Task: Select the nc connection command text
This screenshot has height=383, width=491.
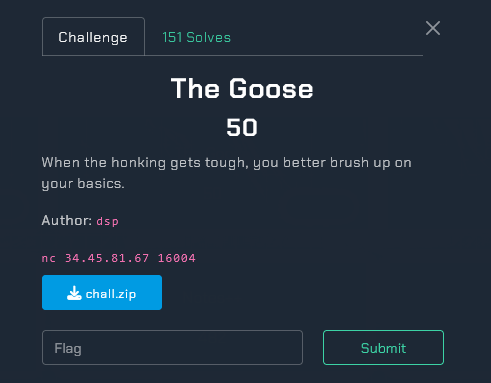Action: coord(119,258)
